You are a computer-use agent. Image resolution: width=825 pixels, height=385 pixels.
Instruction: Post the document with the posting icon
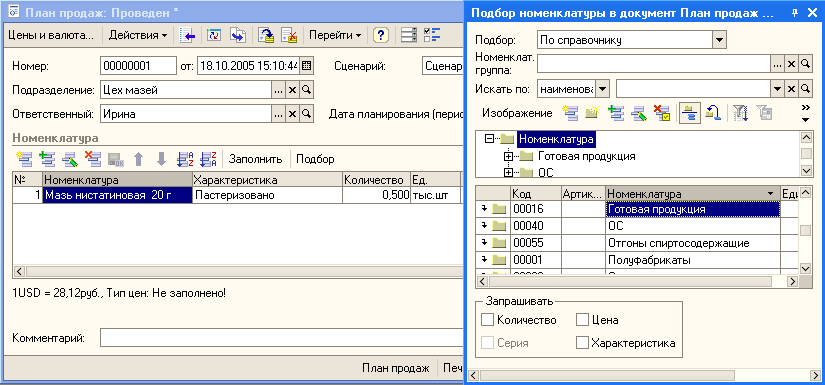266,35
